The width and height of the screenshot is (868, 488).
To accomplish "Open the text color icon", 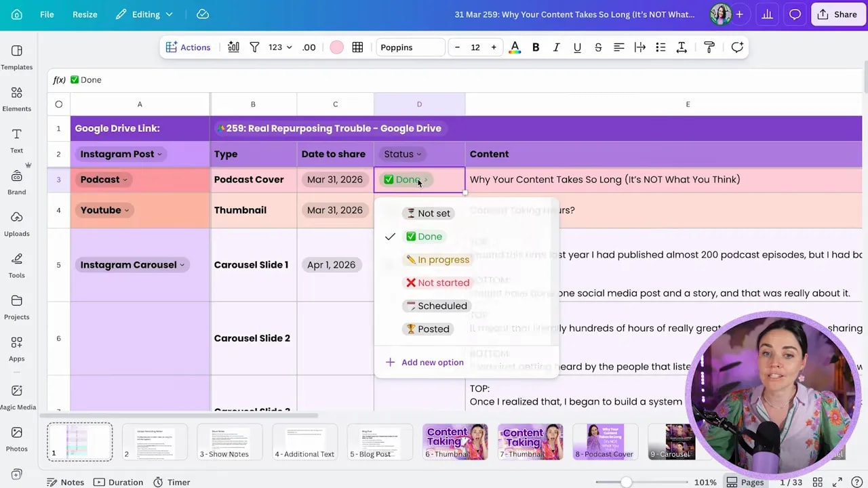I will (x=515, y=47).
